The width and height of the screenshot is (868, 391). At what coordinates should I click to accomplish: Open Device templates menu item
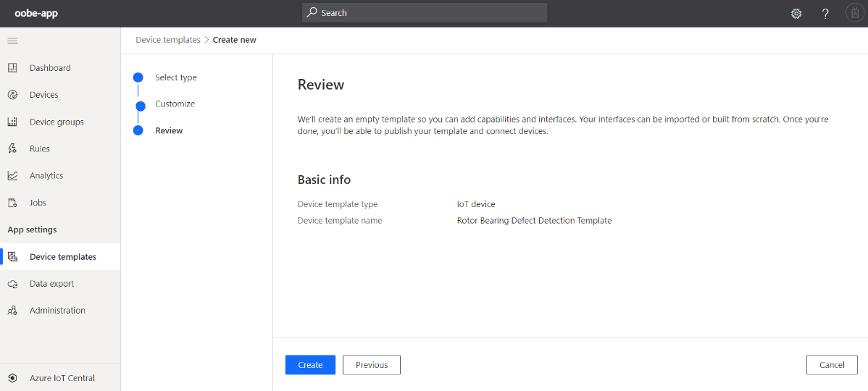point(62,257)
